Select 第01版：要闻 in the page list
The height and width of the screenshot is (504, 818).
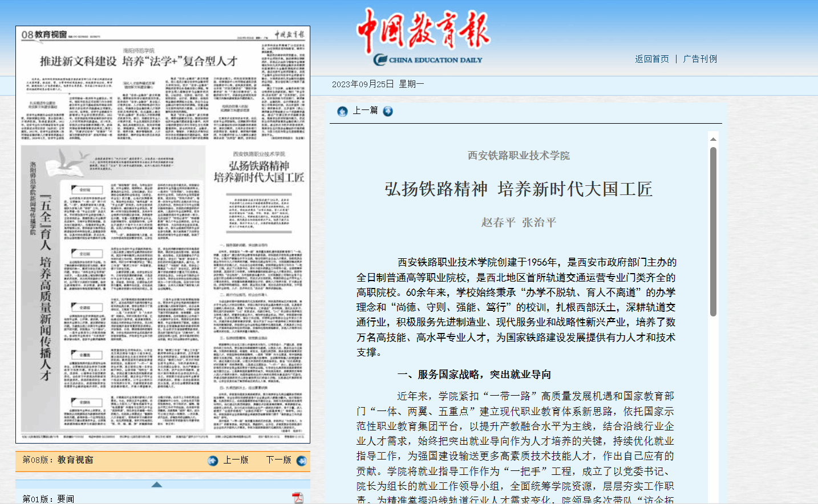tap(48, 499)
